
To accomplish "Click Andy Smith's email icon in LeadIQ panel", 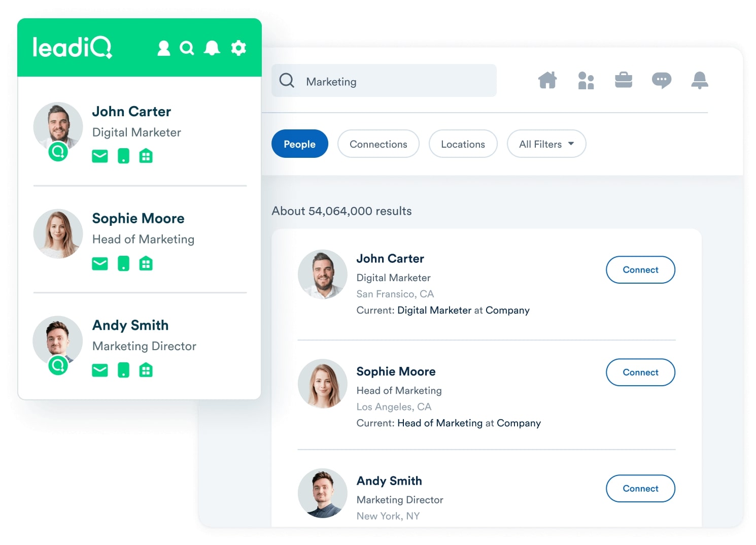I will tap(100, 370).
